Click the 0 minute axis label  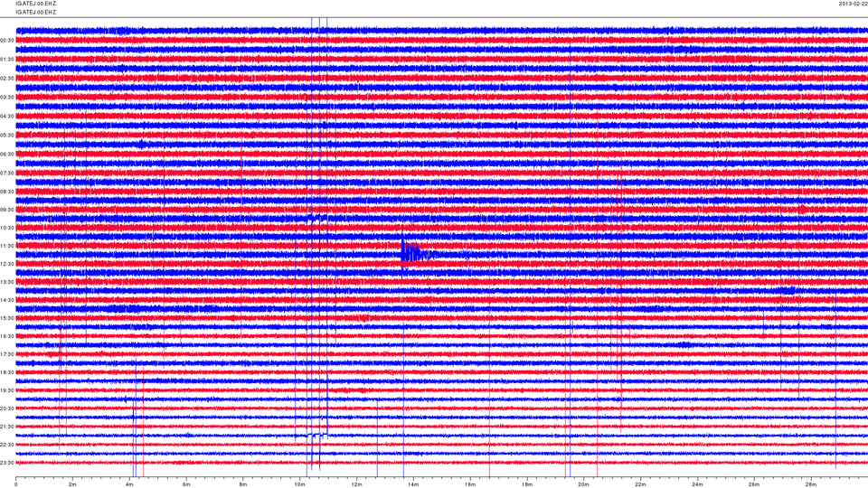(16, 484)
